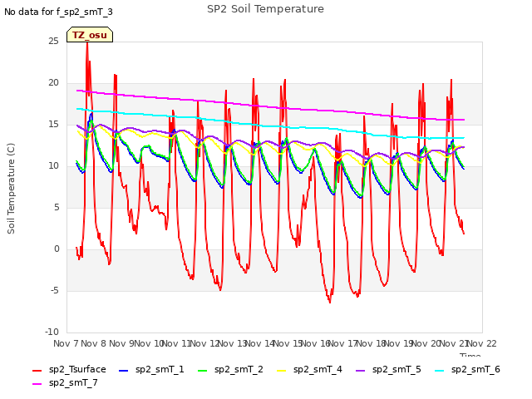Click the chart title SP2 Soil Temperature
Image resolution: width=532 pixels, height=399 pixels.
265,9
